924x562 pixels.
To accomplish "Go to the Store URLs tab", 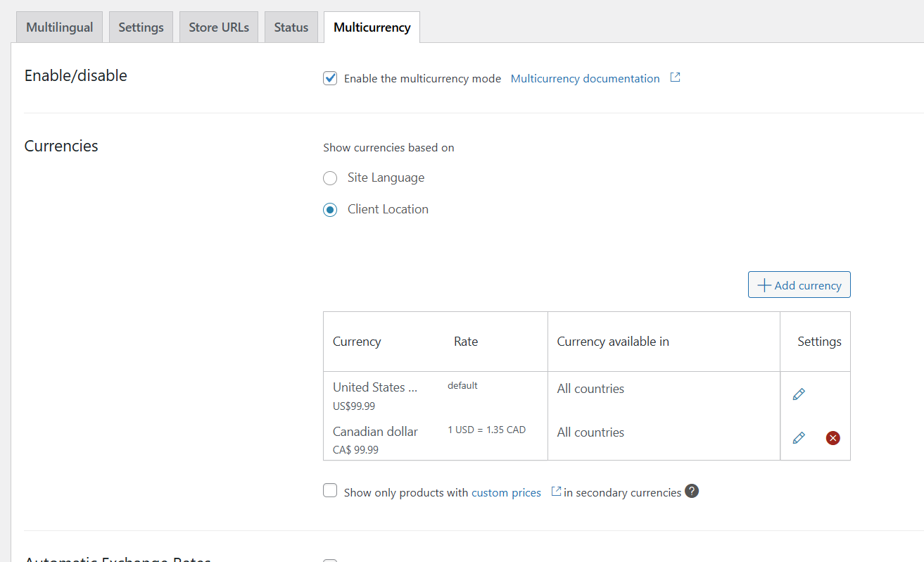I will coord(219,27).
